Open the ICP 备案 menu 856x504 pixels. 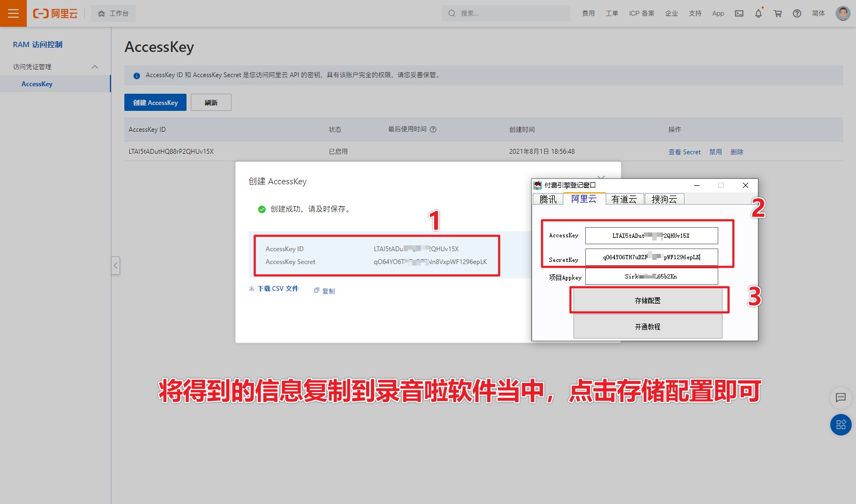(x=642, y=13)
